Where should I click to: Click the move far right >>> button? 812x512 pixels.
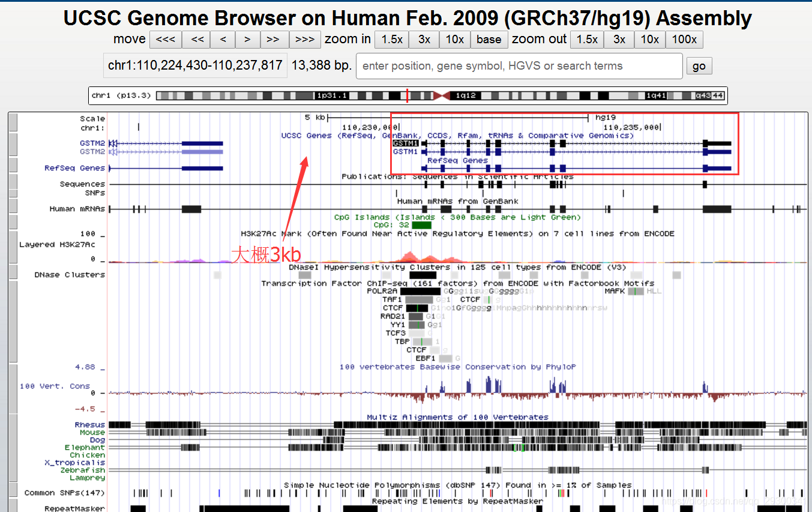[304, 40]
